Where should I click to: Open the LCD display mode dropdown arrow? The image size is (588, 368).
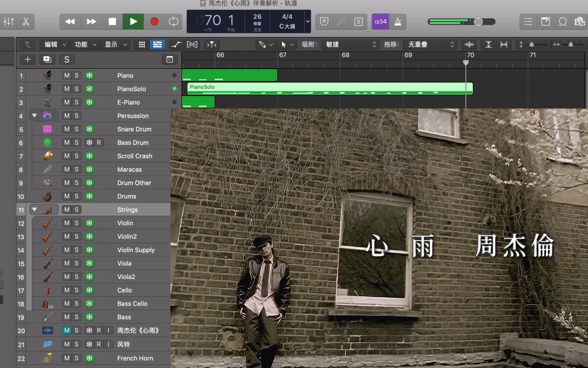coord(308,22)
